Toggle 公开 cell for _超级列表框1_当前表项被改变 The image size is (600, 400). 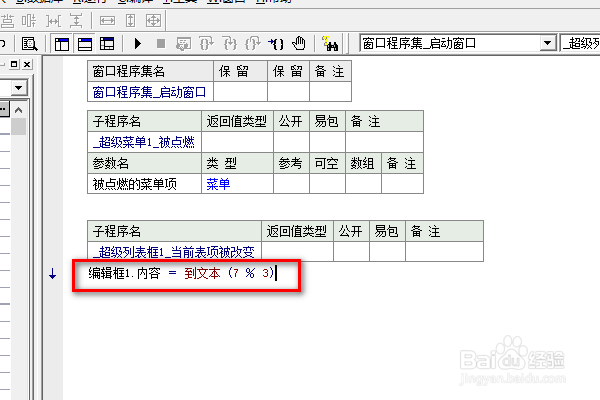(351, 252)
